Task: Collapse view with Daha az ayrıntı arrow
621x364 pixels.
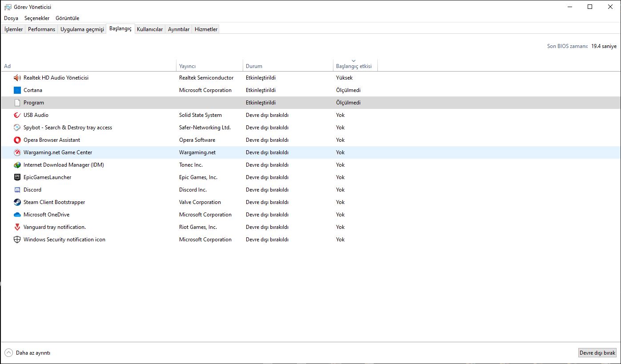Action: point(9,353)
